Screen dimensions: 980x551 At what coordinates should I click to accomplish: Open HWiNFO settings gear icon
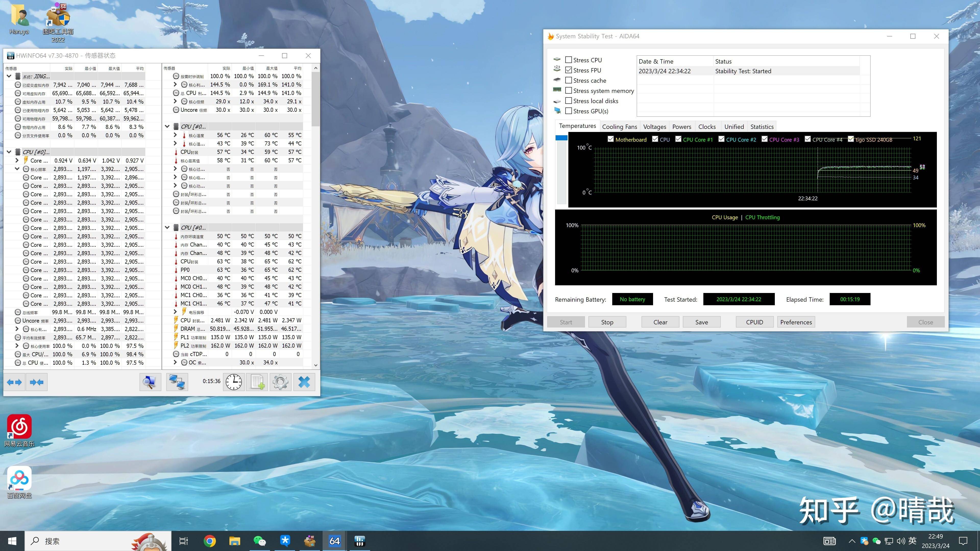tap(281, 382)
